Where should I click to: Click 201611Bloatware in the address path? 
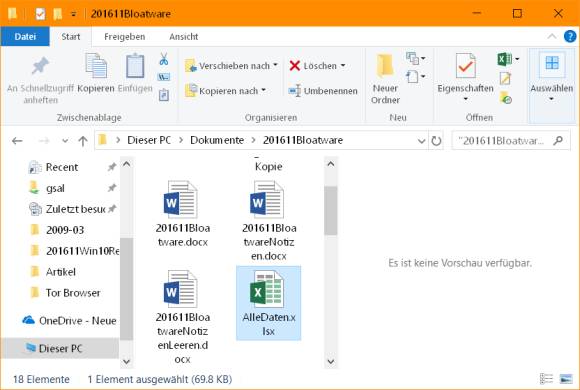(x=303, y=140)
